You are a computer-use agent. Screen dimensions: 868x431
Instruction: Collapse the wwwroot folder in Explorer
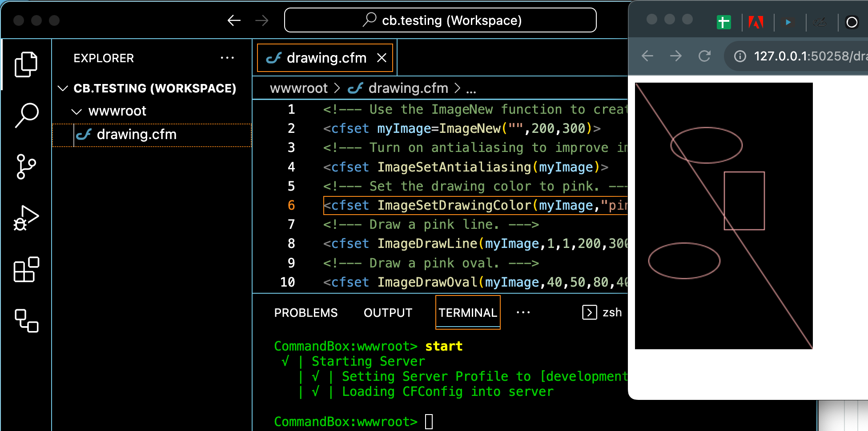click(x=76, y=111)
